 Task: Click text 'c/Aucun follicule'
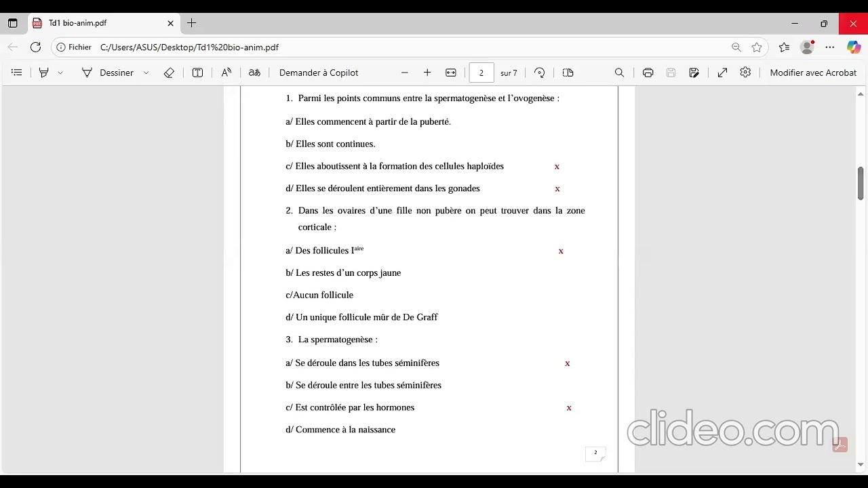(319, 295)
